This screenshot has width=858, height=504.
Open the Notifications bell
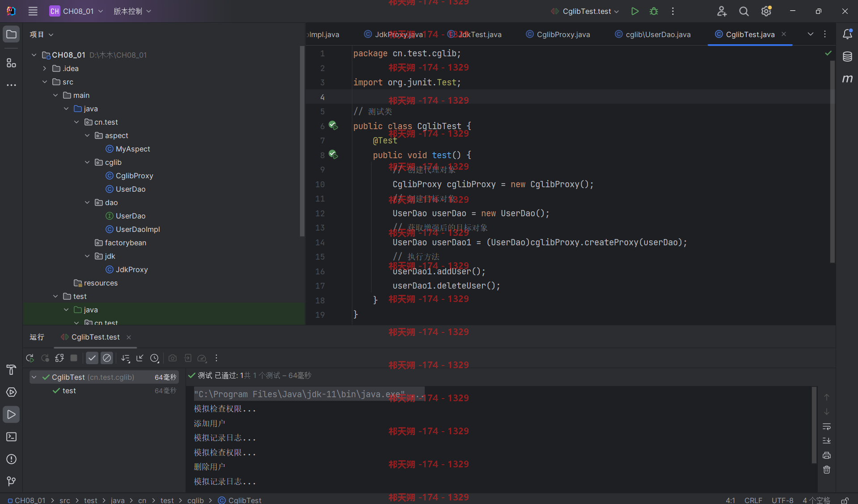pos(847,34)
